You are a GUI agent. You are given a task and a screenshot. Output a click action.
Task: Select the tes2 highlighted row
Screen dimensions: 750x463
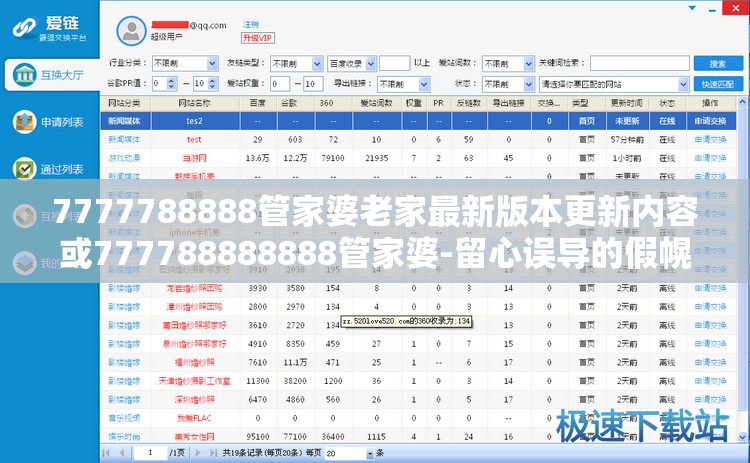coord(418,121)
